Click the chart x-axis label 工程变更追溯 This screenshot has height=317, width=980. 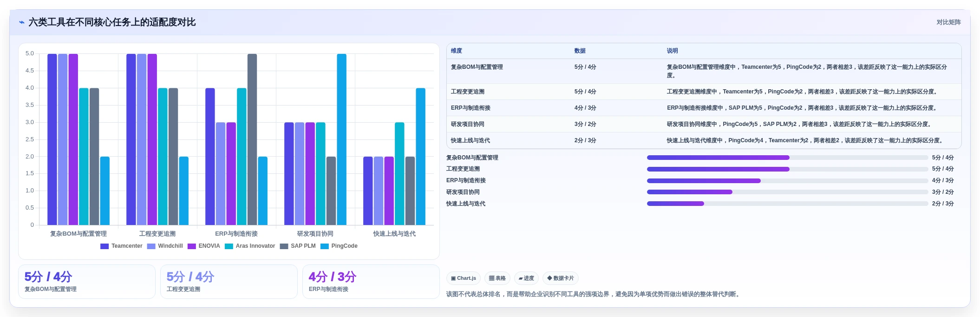157,234
